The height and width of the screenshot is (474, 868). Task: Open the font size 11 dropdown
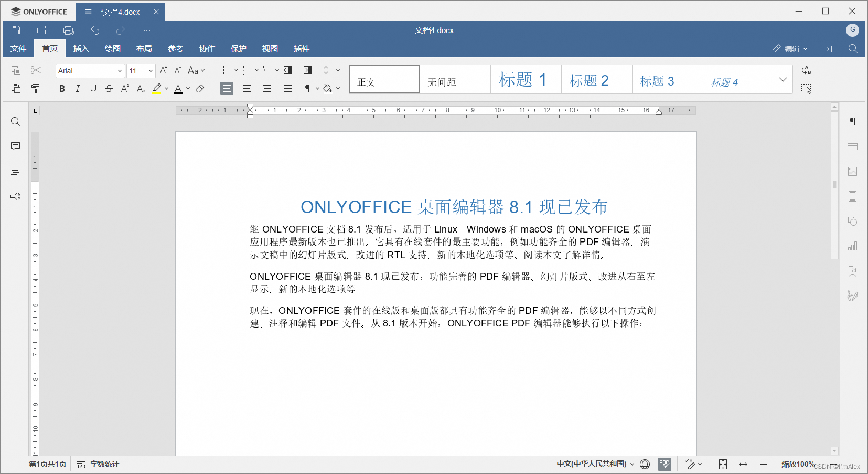pyautogui.click(x=151, y=71)
